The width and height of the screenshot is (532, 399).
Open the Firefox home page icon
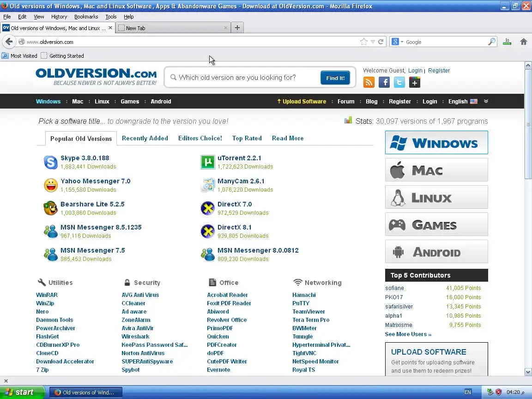coord(524,42)
